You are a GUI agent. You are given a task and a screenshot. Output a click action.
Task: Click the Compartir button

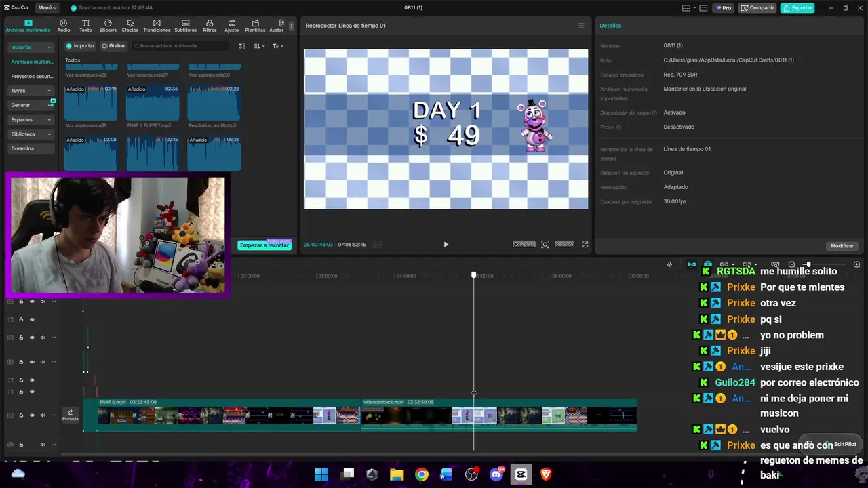[757, 8]
